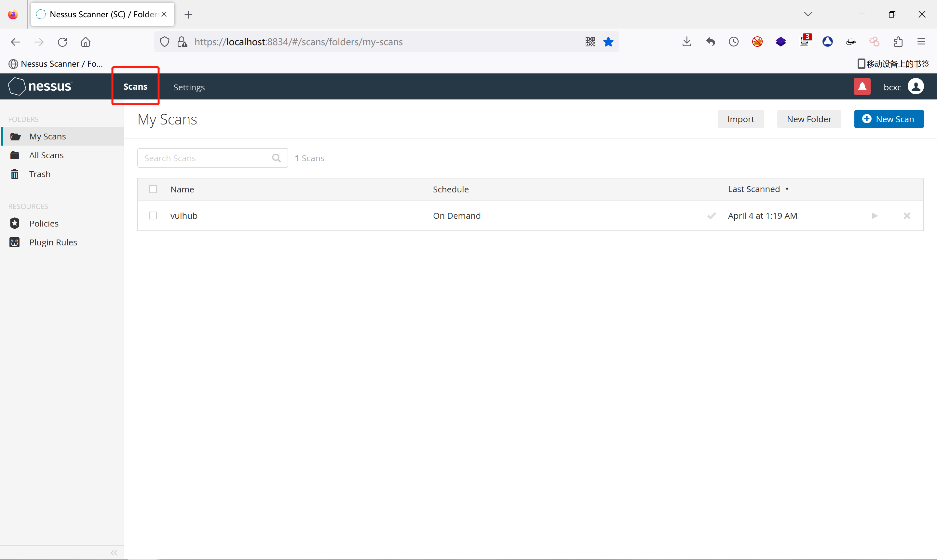Click the New Scan button

[889, 119]
